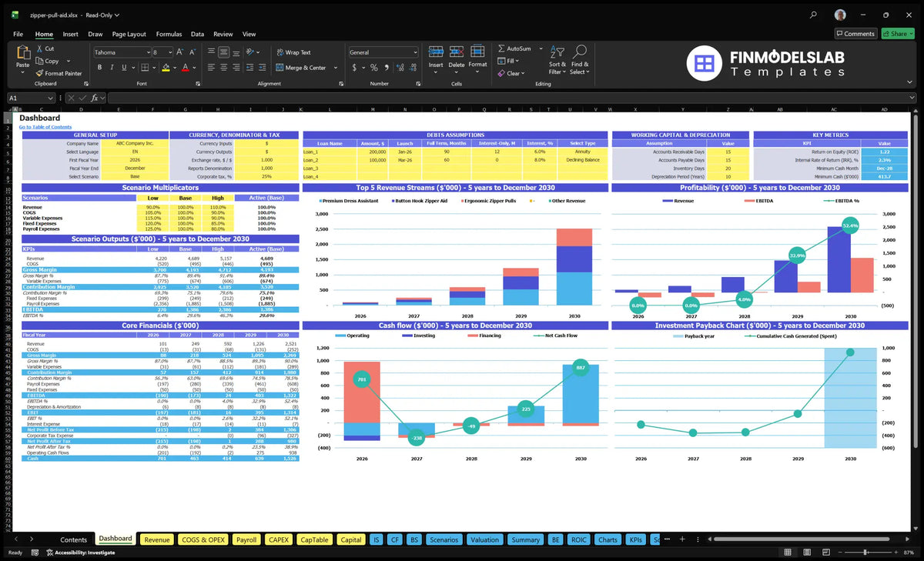Adjust the zoom slider in status bar

(x=865, y=553)
